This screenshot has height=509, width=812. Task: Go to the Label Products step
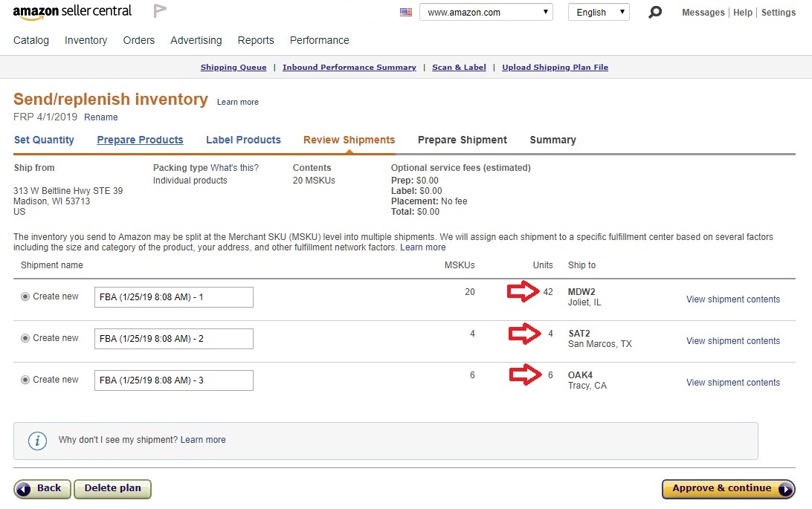click(x=243, y=140)
